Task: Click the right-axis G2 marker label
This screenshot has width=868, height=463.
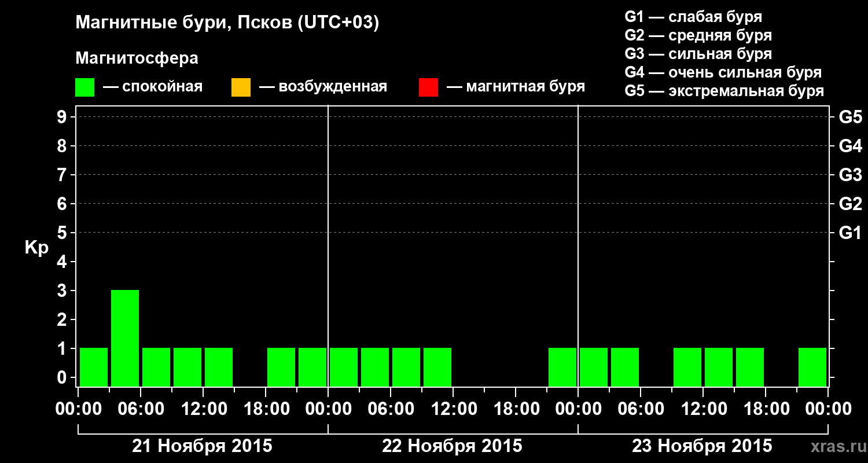Action: 850,204
